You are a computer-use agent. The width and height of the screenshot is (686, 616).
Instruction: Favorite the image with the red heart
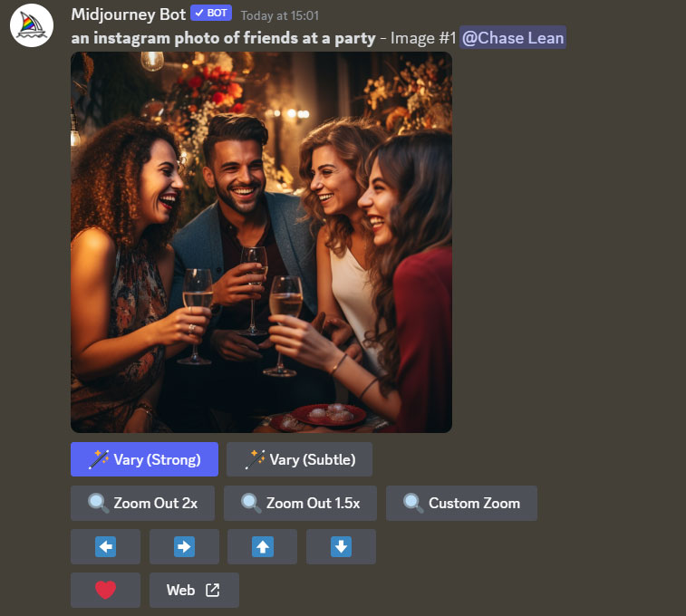pyautogui.click(x=105, y=590)
